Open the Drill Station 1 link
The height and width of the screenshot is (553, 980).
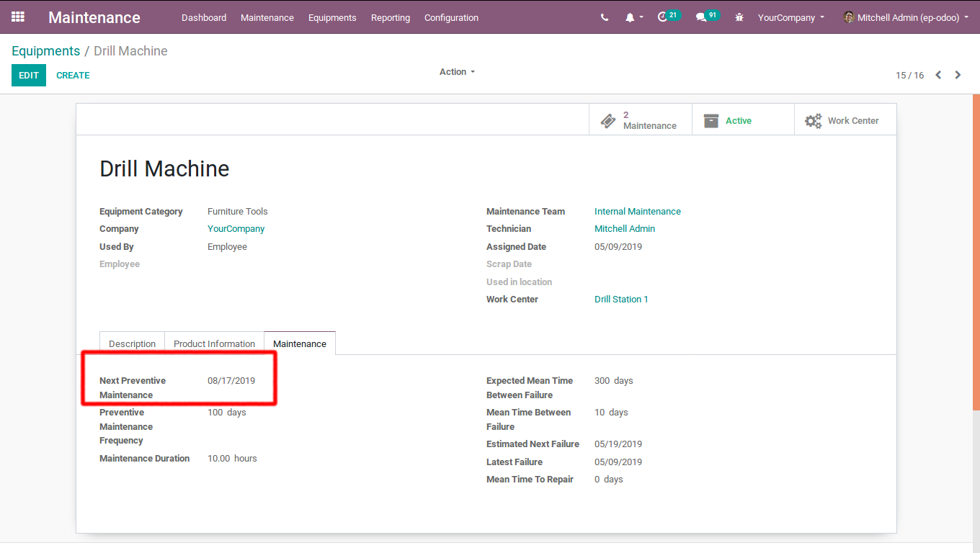pyautogui.click(x=621, y=300)
